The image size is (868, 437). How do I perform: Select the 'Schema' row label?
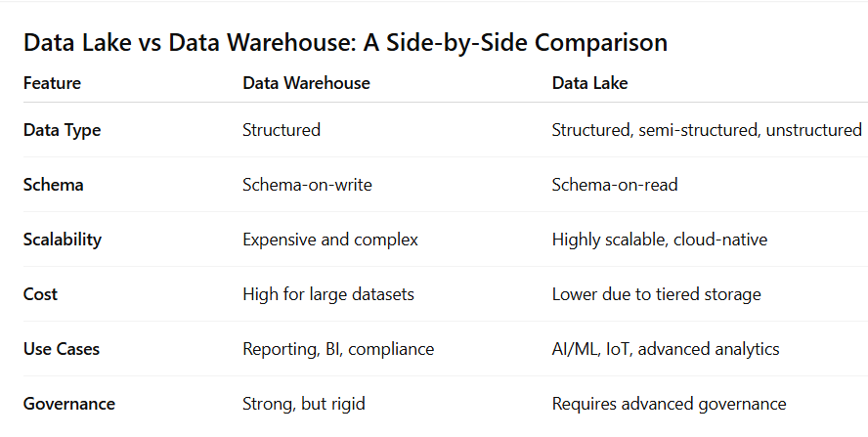(53, 185)
